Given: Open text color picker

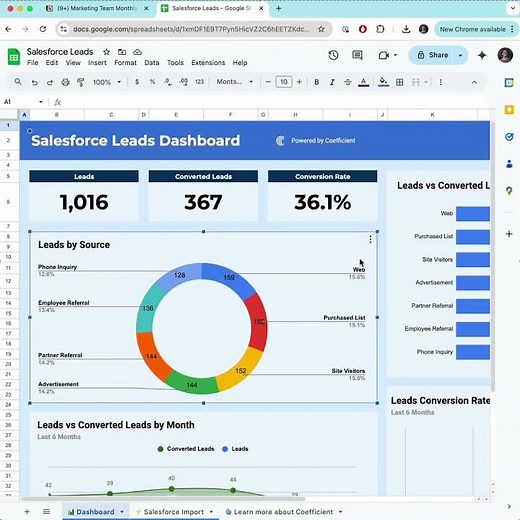Looking at the screenshot, I should [363, 82].
